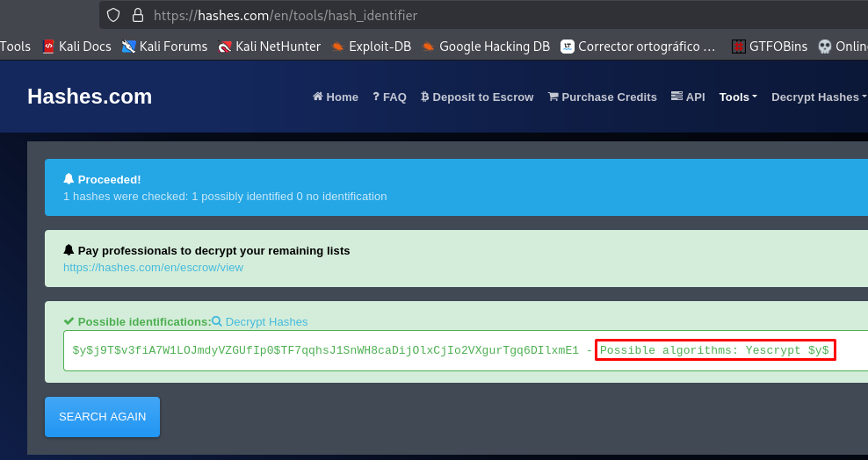
Task: Open the Kali Docs bookmark
Action: pos(77,47)
